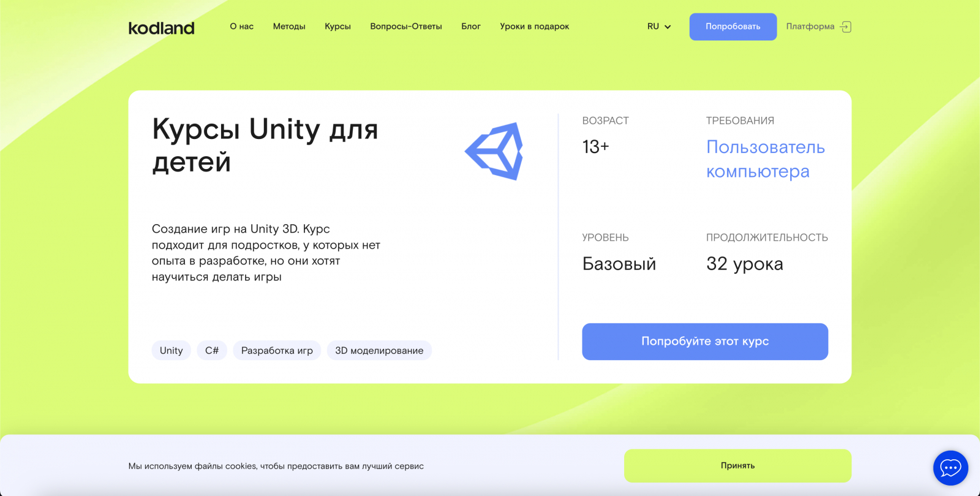The height and width of the screenshot is (496, 980).
Task: Click the cookies notice text
Action: 276,466
